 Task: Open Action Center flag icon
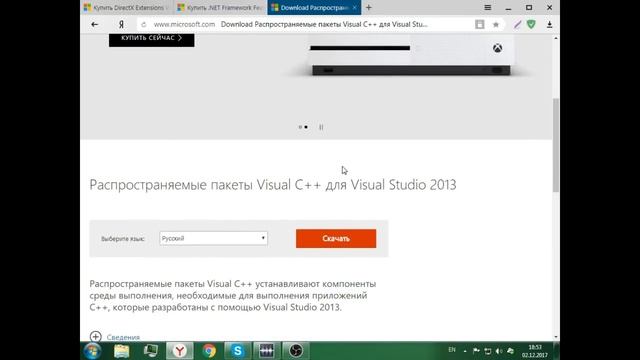click(x=476, y=351)
